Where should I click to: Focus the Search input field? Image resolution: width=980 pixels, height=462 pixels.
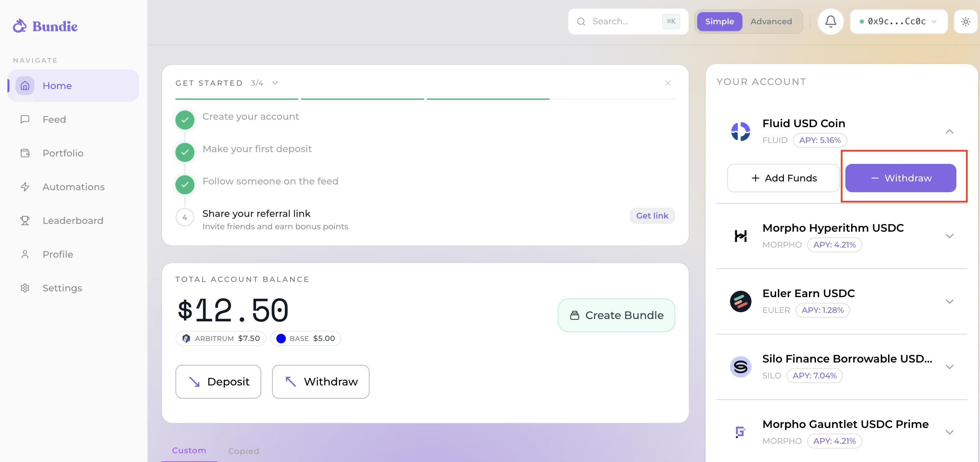coord(628,22)
